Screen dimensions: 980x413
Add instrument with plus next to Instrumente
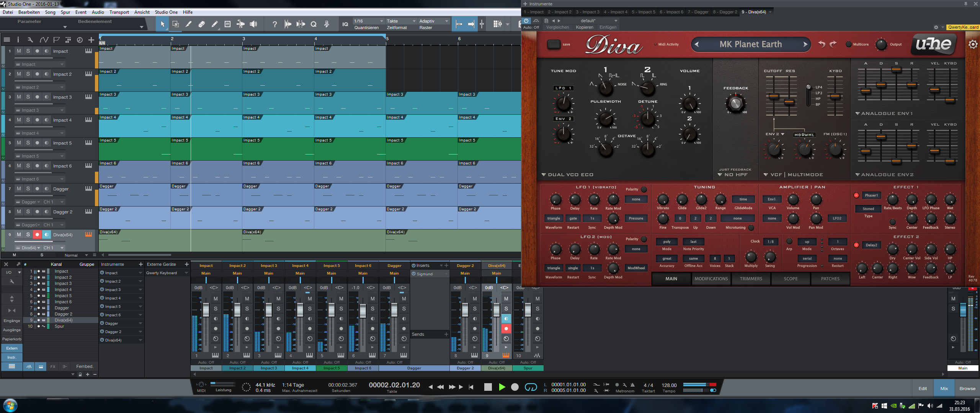(x=140, y=264)
